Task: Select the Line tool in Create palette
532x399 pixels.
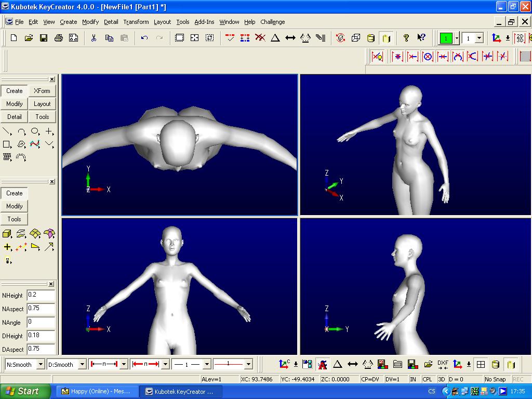Action: pos(7,131)
